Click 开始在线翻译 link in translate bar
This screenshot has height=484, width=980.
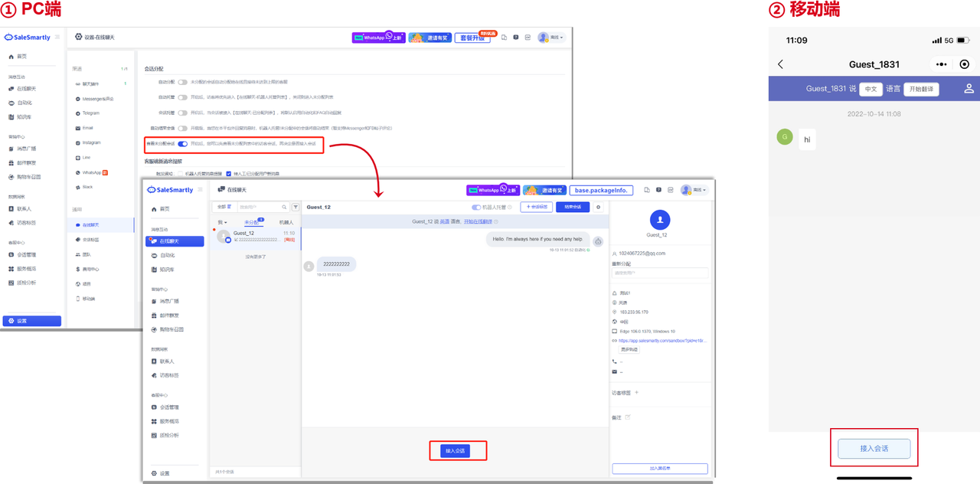pos(478,221)
